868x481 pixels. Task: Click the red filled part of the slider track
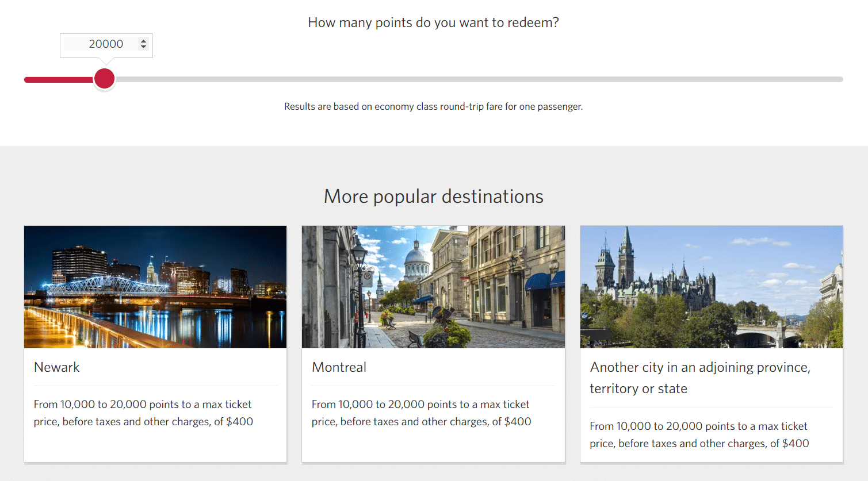point(58,80)
